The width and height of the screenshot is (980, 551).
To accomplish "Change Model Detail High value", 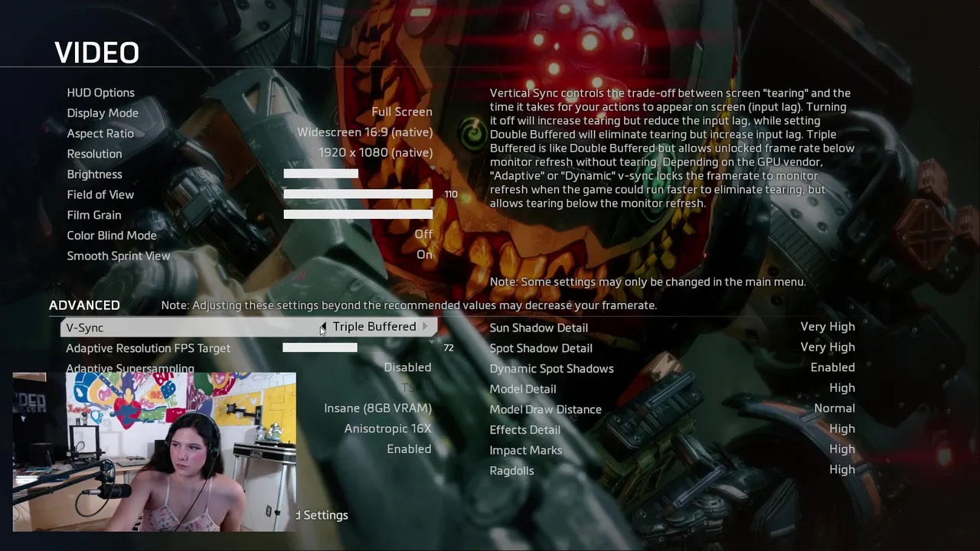I will tap(842, 388).
